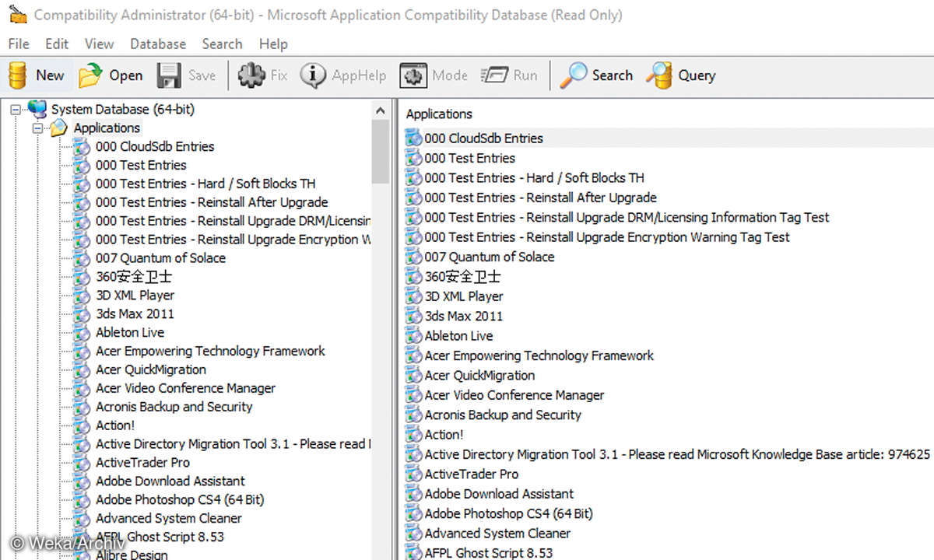934x560 pixels.
Task: Select Acer Empowering Technology Framework in tree
Action: pos(210,352)
